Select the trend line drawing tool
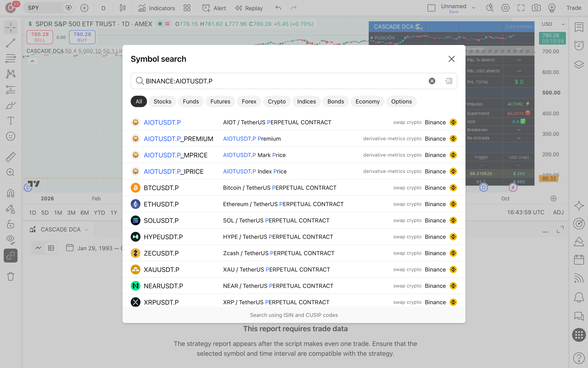 pos(11,43)
